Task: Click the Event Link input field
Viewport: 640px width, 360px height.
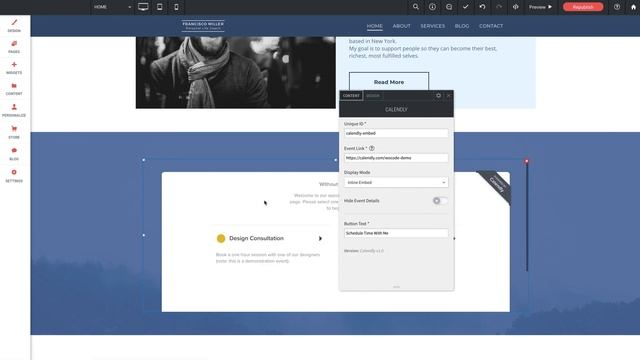Action: point(396,158)
